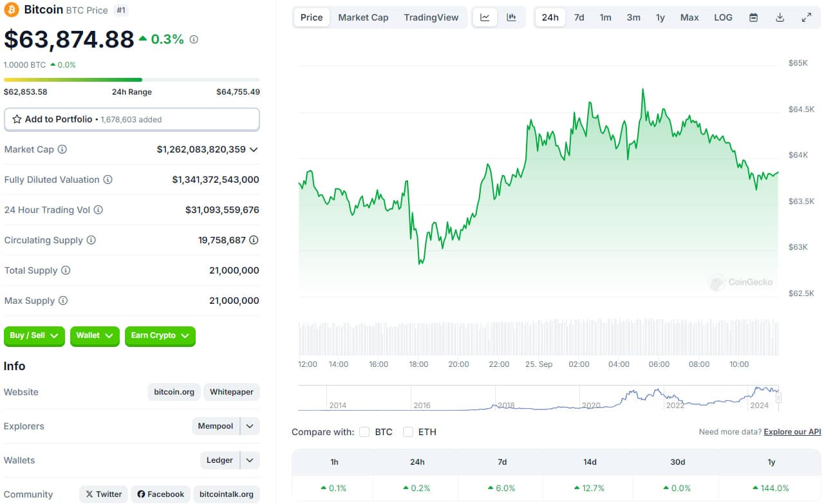
Task: Select the 1y time range
Action: click(x=660, y=17)
